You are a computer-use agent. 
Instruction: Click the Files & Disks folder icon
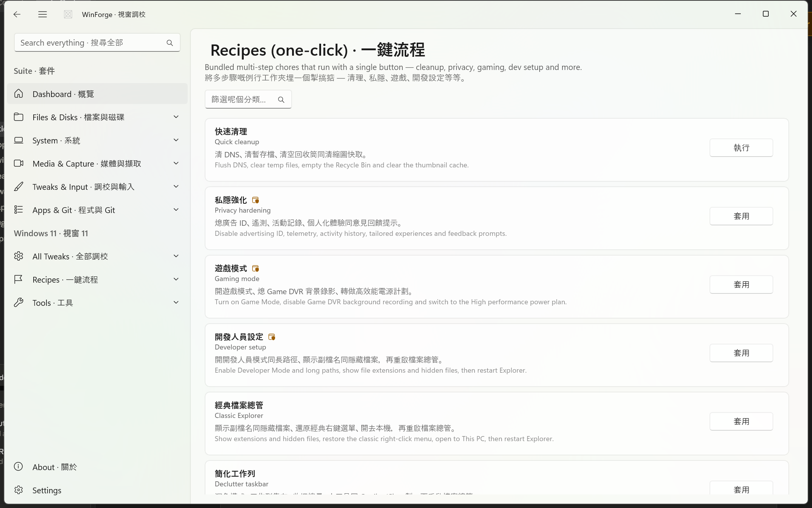[x=19, y=117]
